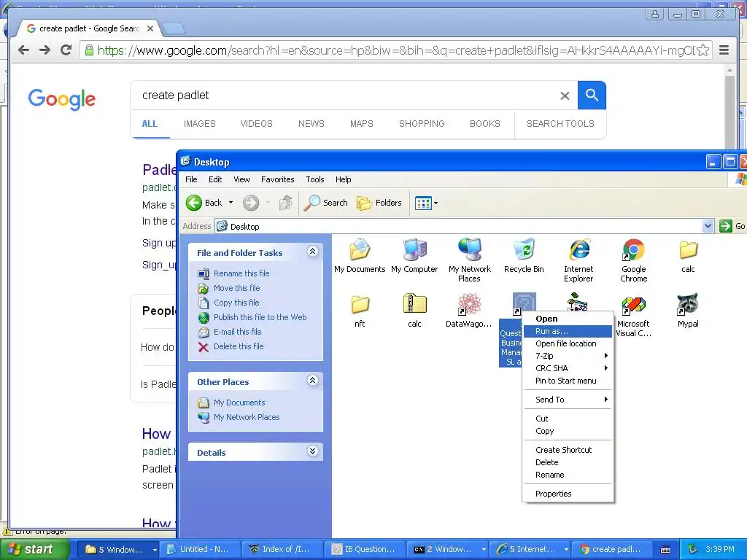Choose Create Shortcut
Viewport: 747px width, 560px height.
(x=568, y=450)
